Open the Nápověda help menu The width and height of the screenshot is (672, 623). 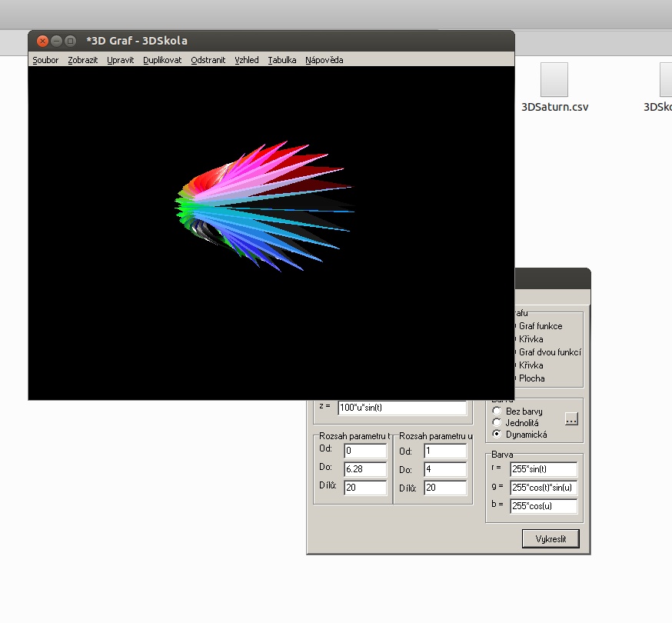click(x=324, y=60)
